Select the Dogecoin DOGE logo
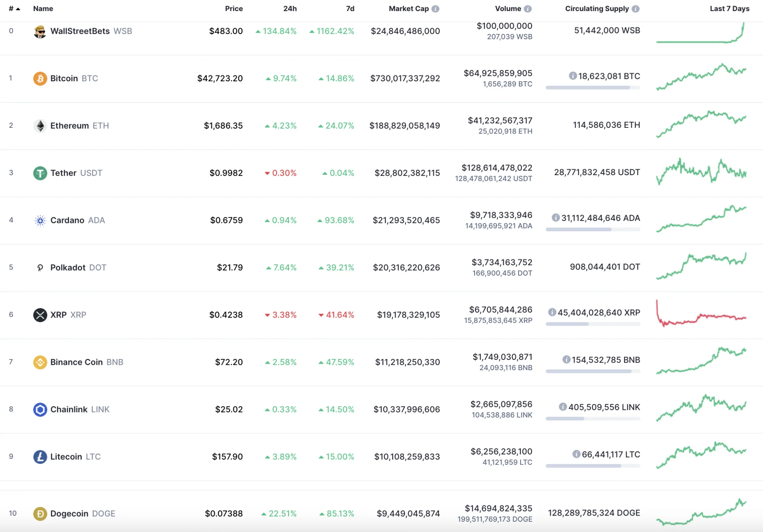 40,513
